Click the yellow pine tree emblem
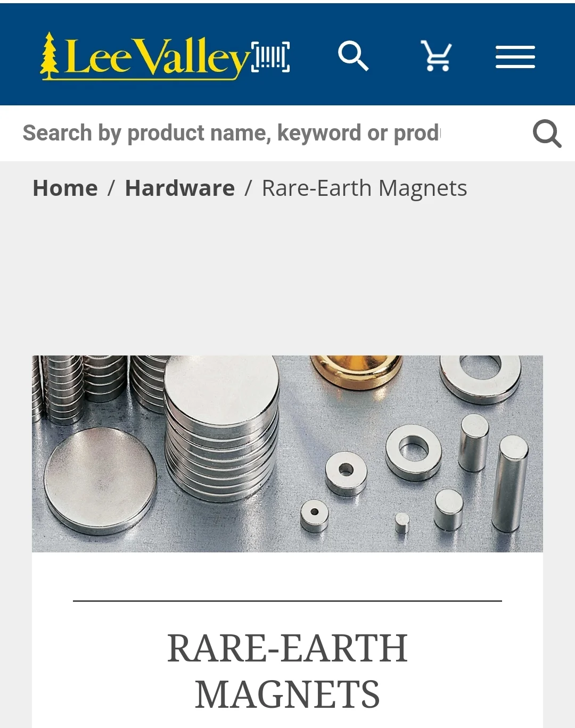 pyautogui.click(x=50, y=56)
